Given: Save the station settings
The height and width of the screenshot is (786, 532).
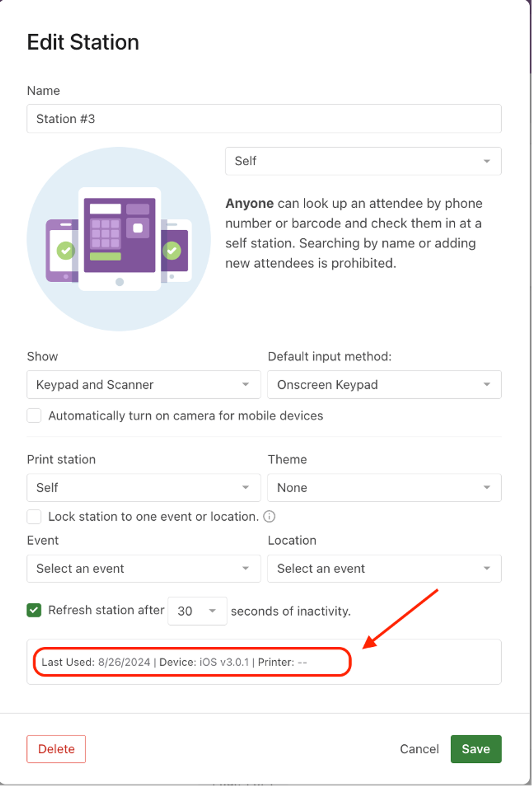Looking at the screenshot, I should click(476, 749).
